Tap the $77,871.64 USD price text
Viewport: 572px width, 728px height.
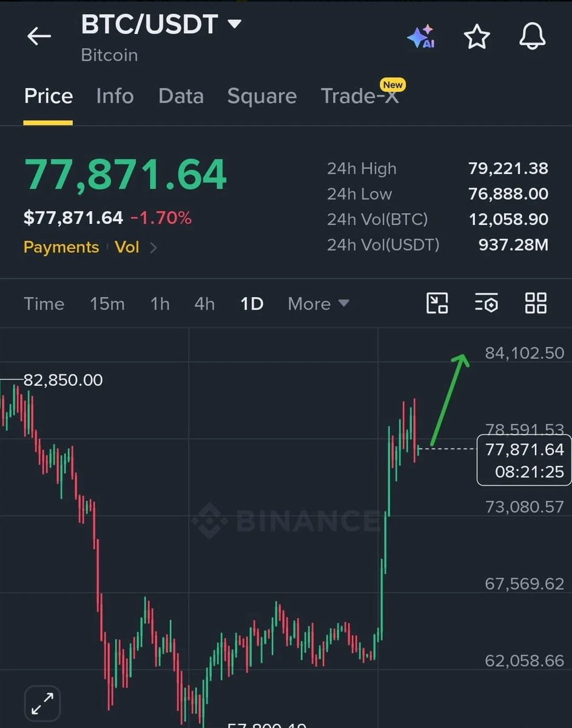73,218
